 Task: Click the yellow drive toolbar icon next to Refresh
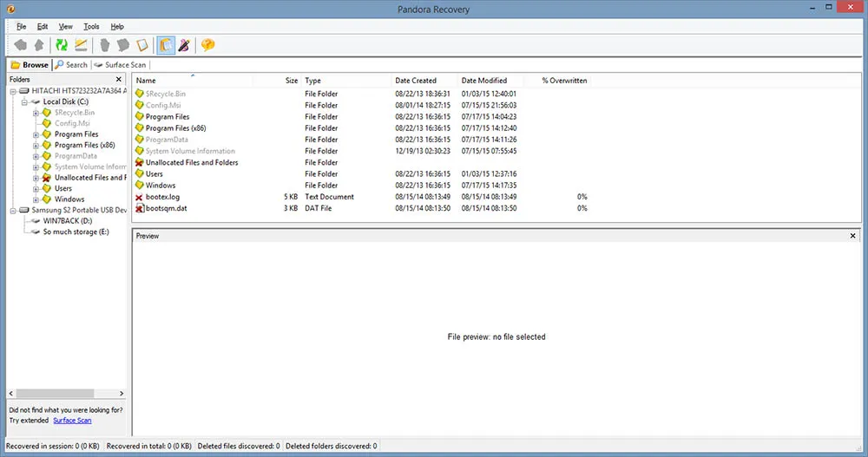[81, 45]
